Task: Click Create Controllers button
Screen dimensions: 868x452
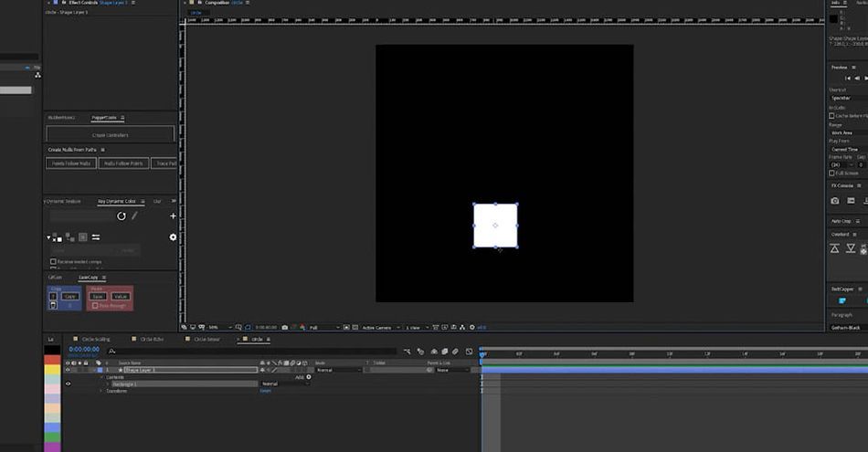Action: tap(111, 134)
